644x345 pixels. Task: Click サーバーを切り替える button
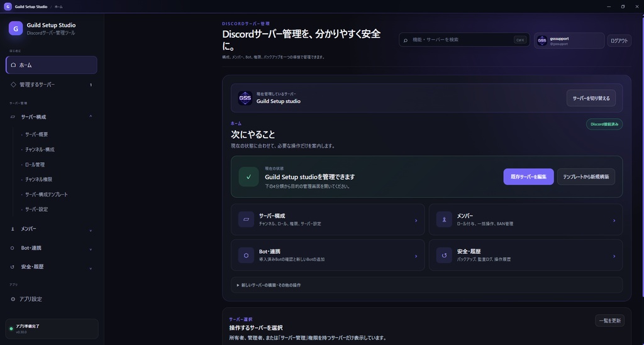click(x=591, y=98)
